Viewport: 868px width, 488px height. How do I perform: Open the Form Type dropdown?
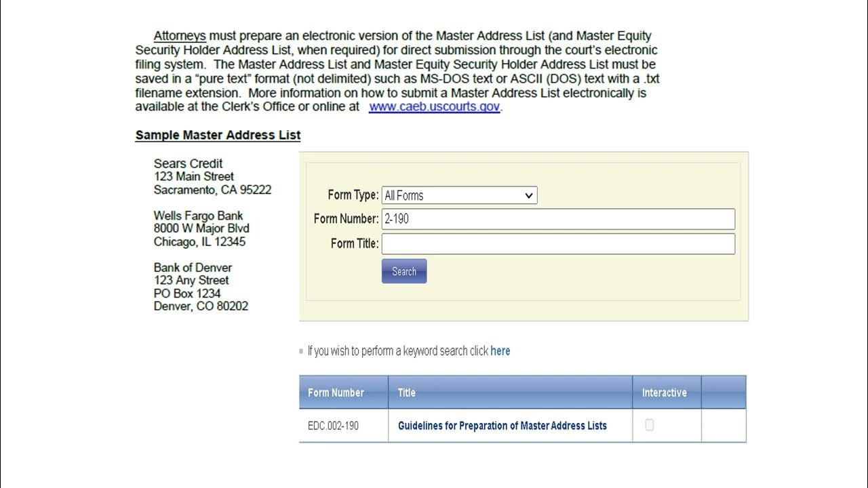pos(459,195)
